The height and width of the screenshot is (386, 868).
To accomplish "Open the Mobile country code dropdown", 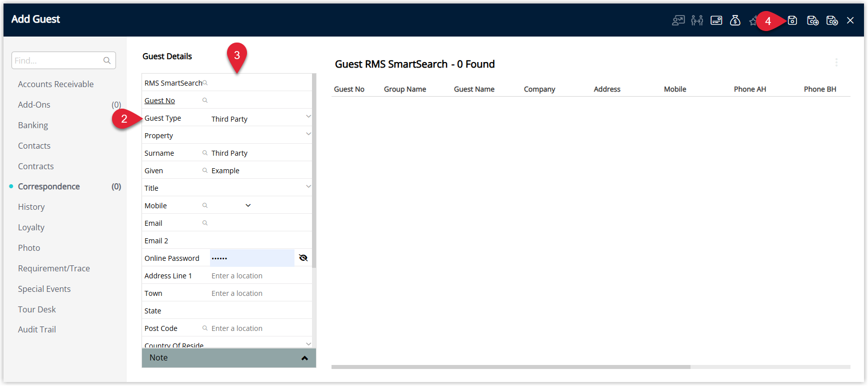I will click(x=248, y=206).
